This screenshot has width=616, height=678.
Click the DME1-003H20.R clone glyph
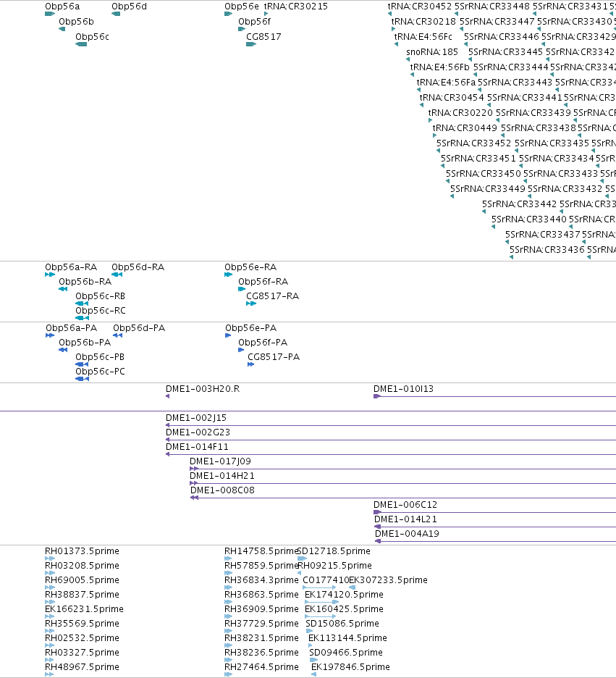click(x=168, y=396)
